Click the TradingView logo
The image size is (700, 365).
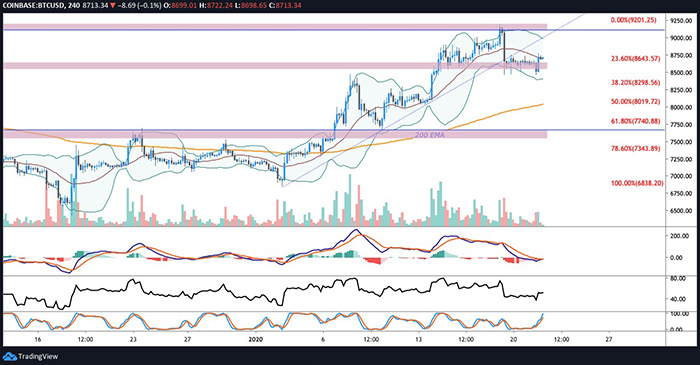point(30,357)
